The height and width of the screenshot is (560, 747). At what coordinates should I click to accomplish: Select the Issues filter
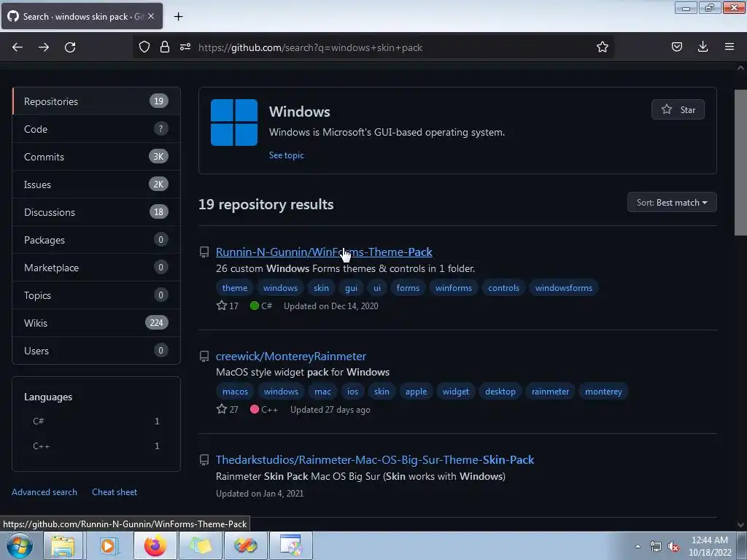point(96,184)
